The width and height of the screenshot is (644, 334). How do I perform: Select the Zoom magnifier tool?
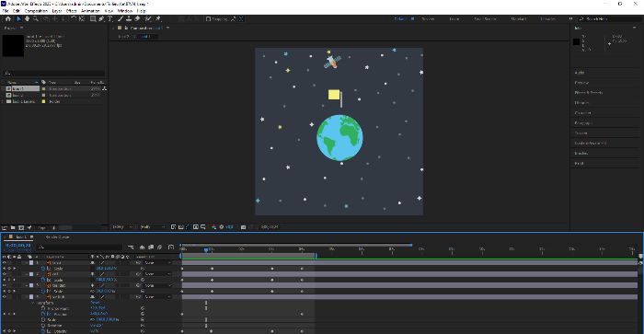pos(36,19)
